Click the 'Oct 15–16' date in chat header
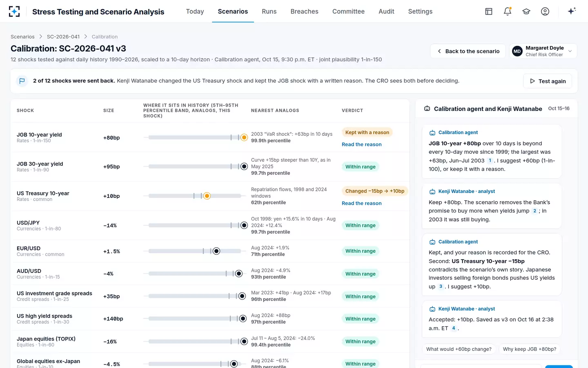Image resolution: width=588 pixels, height=368 pixels. tap(559, 109)
